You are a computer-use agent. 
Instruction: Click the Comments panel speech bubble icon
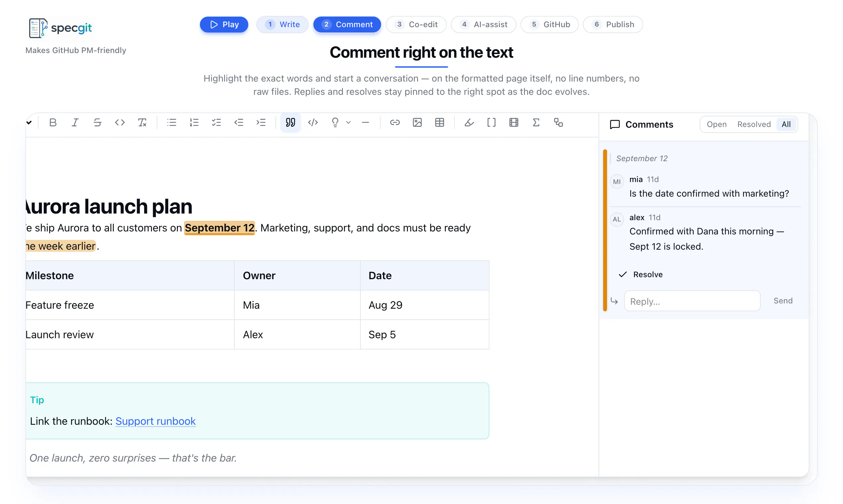(x=615, y=125)
